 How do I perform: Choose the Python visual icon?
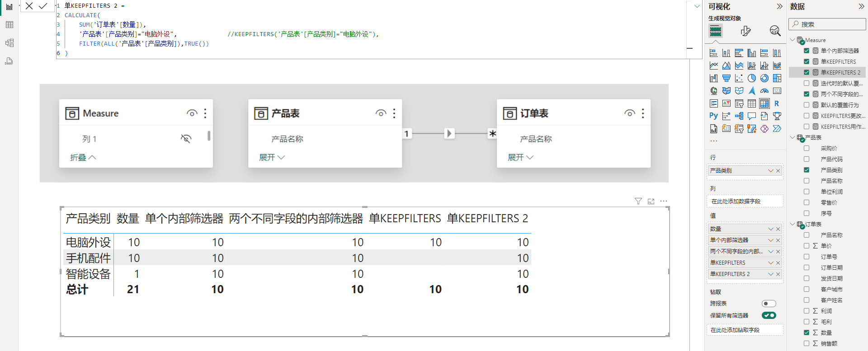click(713, 116)
